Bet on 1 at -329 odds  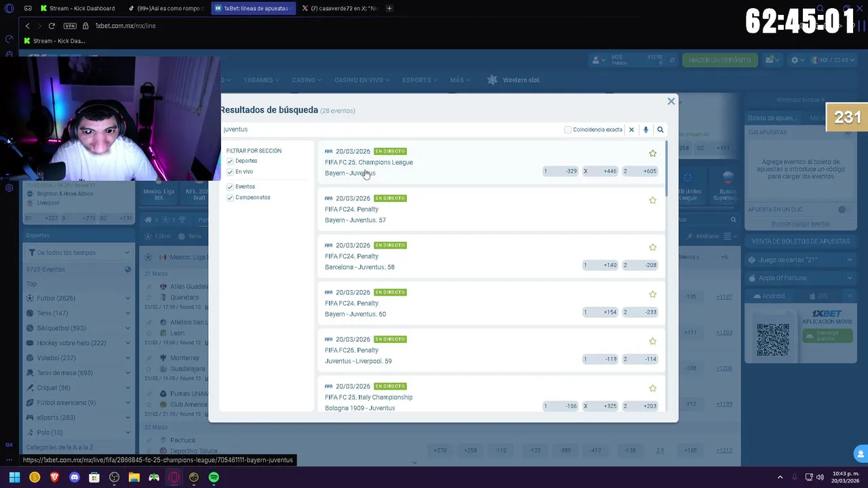[560, 171]
